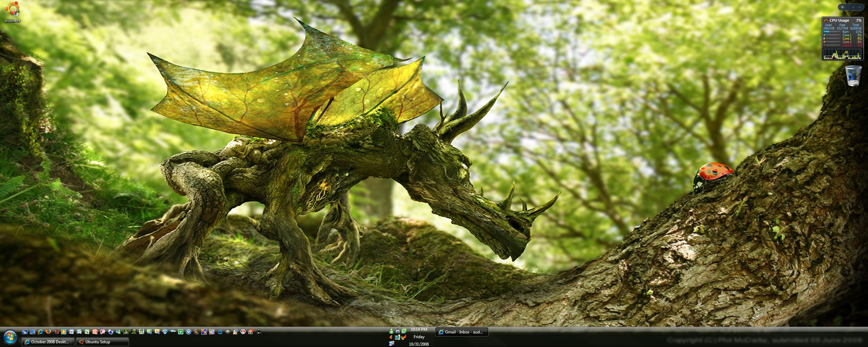Launch World of Warcraft Quick Launch icon

[196, 332]
